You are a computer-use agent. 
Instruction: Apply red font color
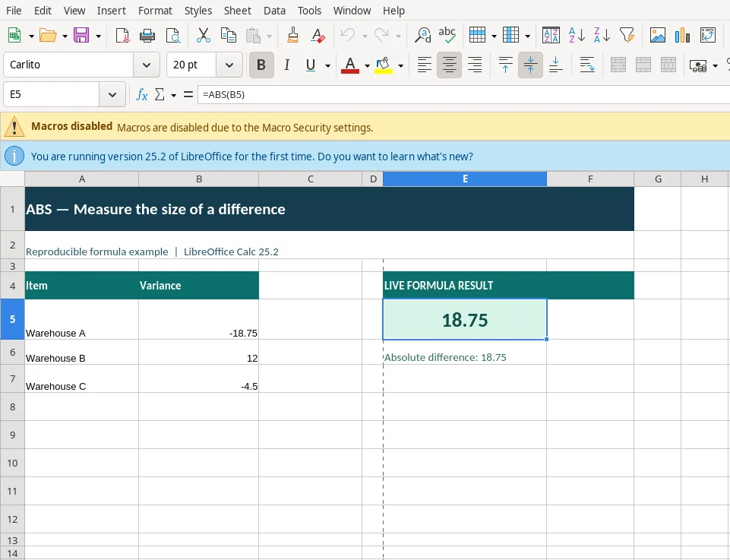pyautogui.click(x=350, y=65)
